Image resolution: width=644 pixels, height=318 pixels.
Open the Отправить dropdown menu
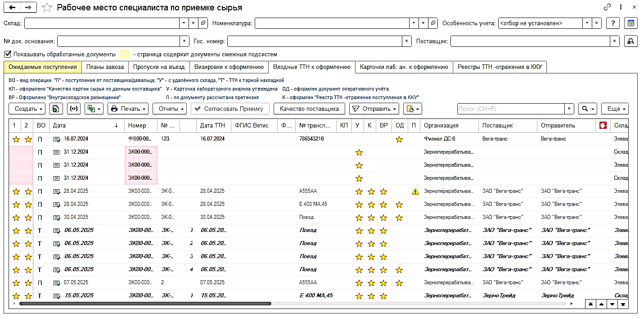(x=374, y=109)
